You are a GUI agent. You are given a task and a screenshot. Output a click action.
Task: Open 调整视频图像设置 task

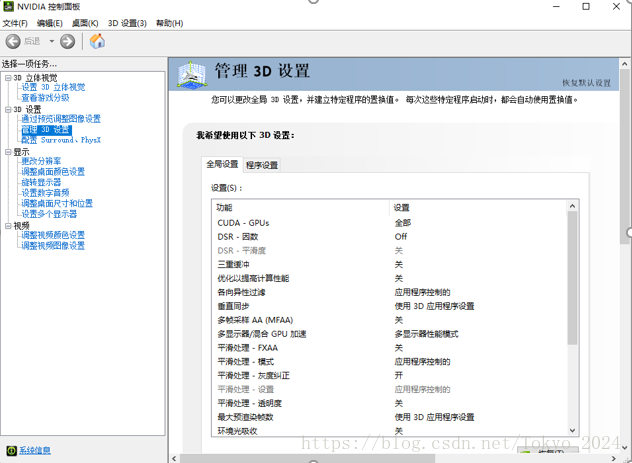tap(53, 245)
